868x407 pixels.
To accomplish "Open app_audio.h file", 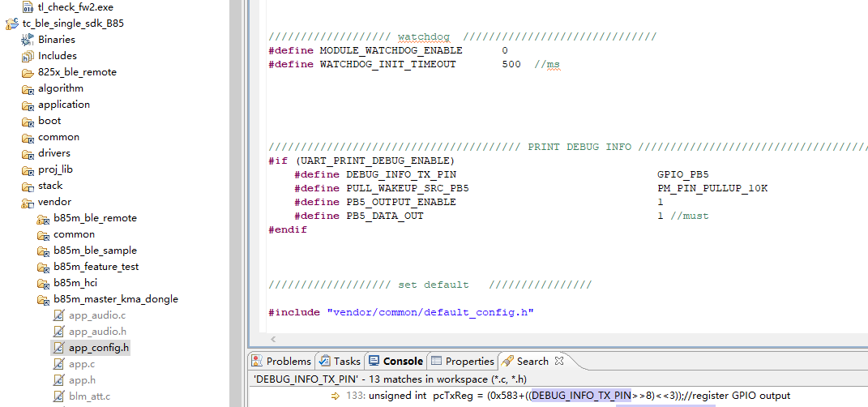I will click(97, 332).
